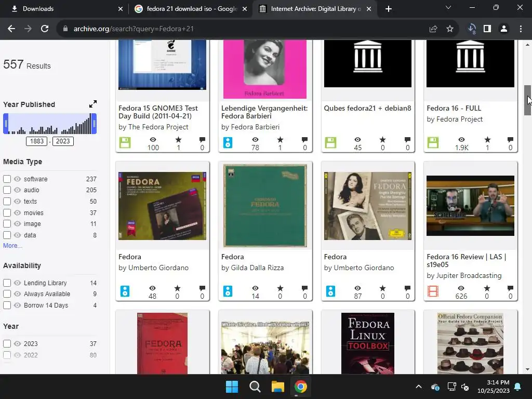Check the Always Available checkbox
This screenshot has height=399, width=532.
point(7,294)
